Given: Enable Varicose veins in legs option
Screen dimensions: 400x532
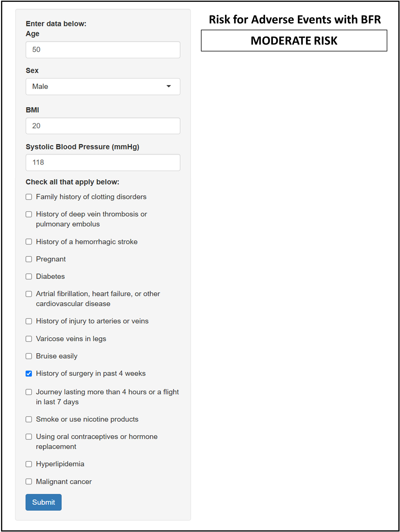Looking at the screenshot, I should [29, 339].
